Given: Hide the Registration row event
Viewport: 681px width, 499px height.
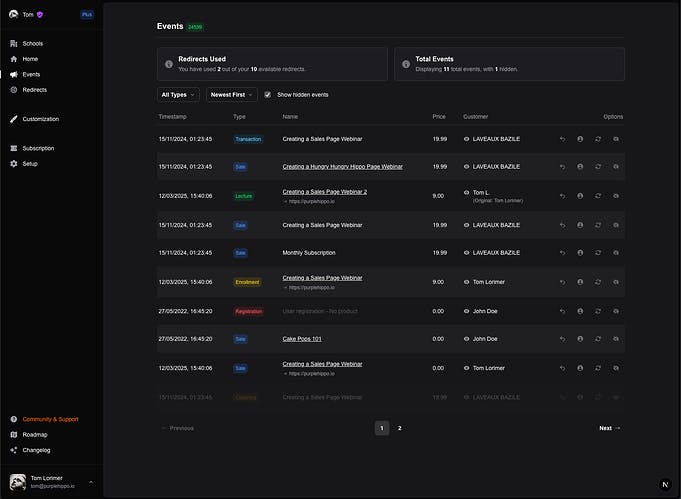Looking at the screenshot, I should pyautogui.click(x=616, y=311).
